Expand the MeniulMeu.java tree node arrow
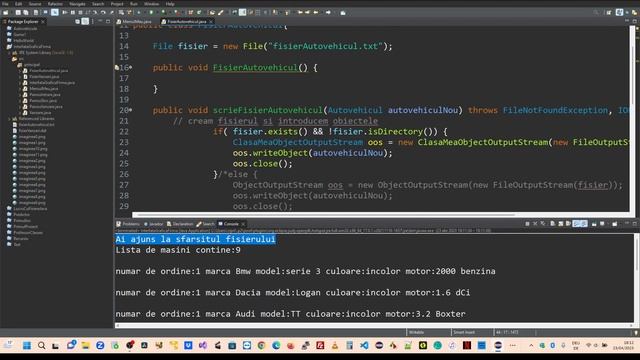Viewport: 640px width, 360px height. (x=20, y=89)
